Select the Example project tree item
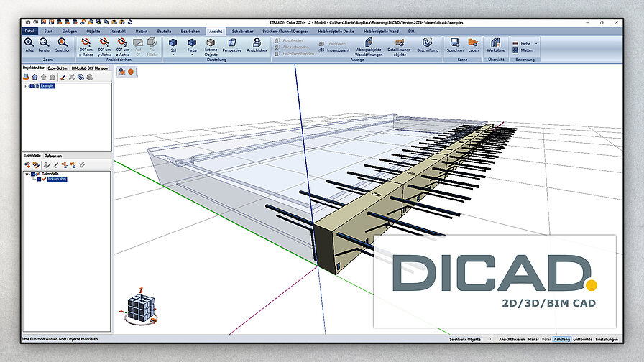The width and height of the screenshot is (644, 362). click(x=47, y=86)
